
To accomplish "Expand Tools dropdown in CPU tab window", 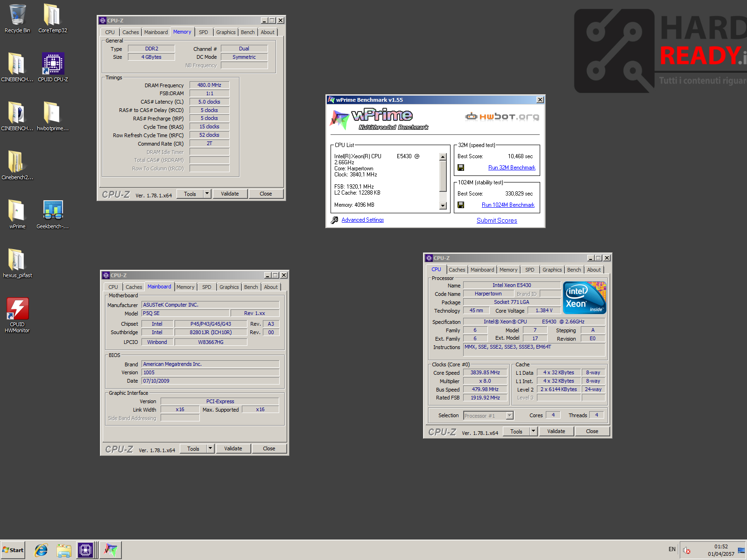I will click(x=534, y=431).
